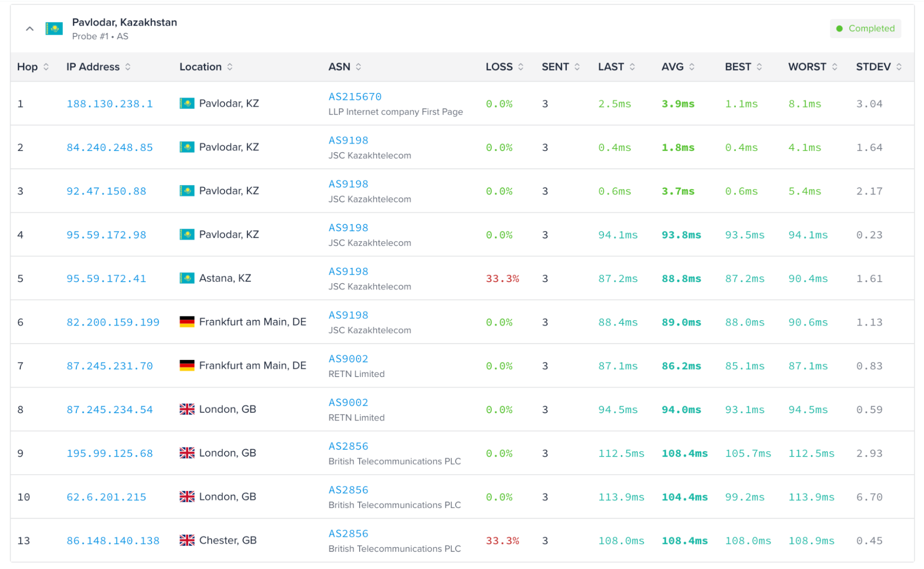Screen dimensions: 924x569
Task: Open the AS215670 ASN link
Action: coord(355,97)
